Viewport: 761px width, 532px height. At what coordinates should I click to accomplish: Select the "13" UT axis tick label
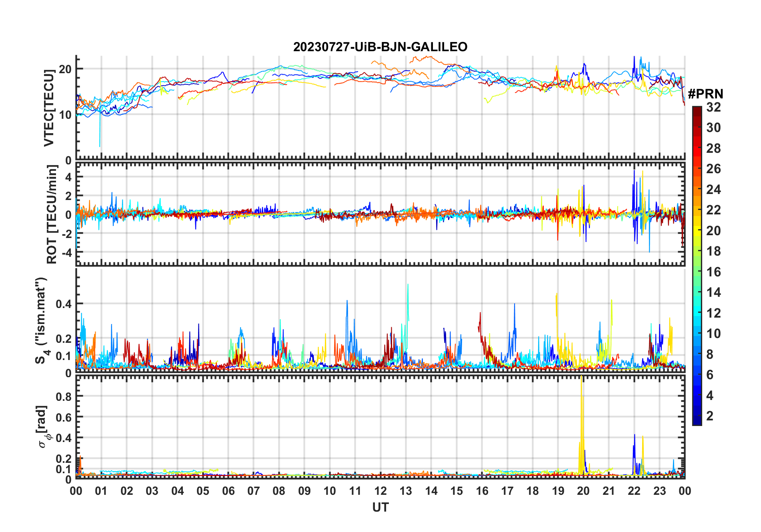[406, 491]
